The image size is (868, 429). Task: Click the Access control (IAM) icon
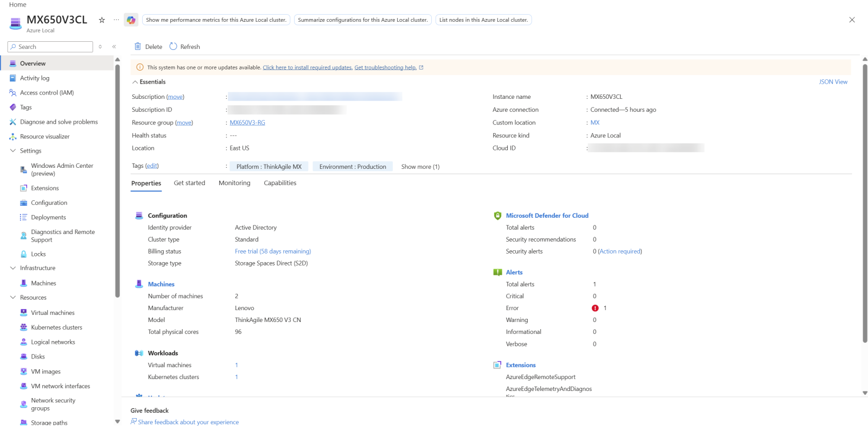point(13,93)
